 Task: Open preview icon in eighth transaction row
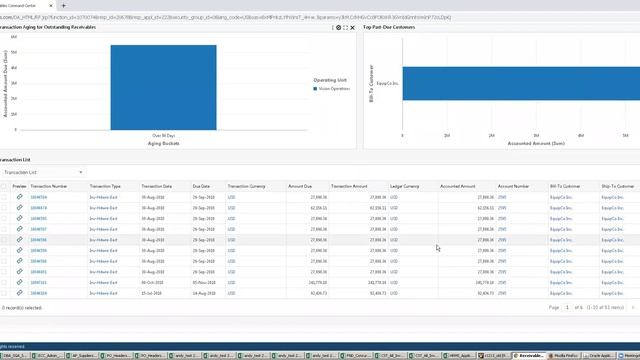tap(19, 271)
